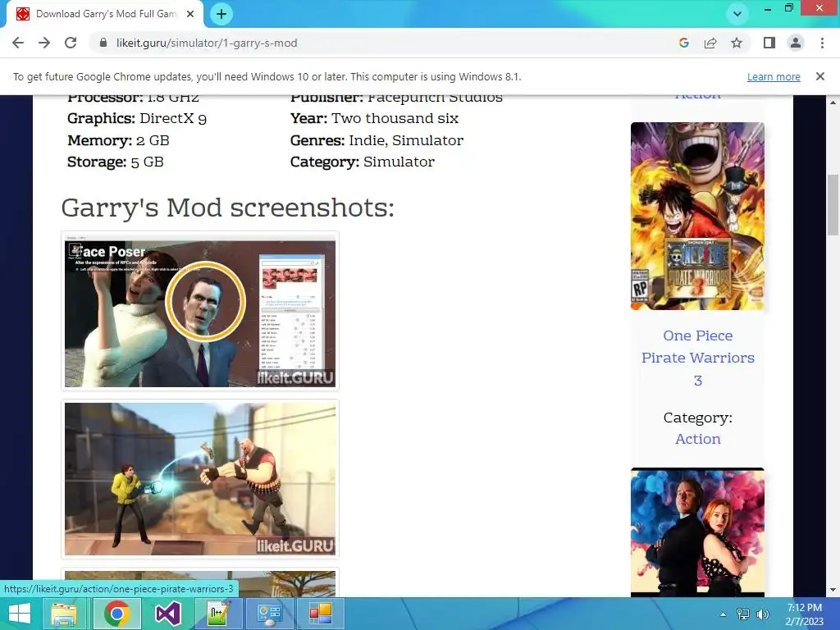This screenshot has width=840, height=630.
Task: Show hidden system tray icons
Action: tap(724, 614)
